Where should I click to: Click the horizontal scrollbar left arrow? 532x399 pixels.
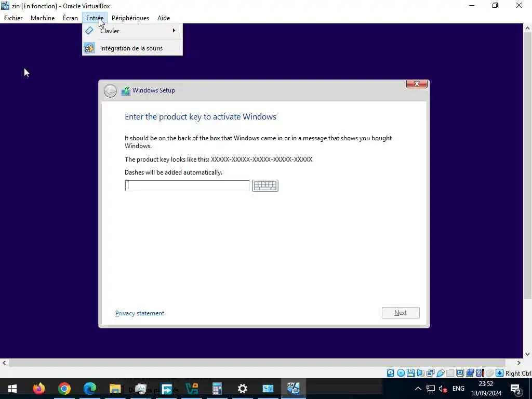[4, 363]
